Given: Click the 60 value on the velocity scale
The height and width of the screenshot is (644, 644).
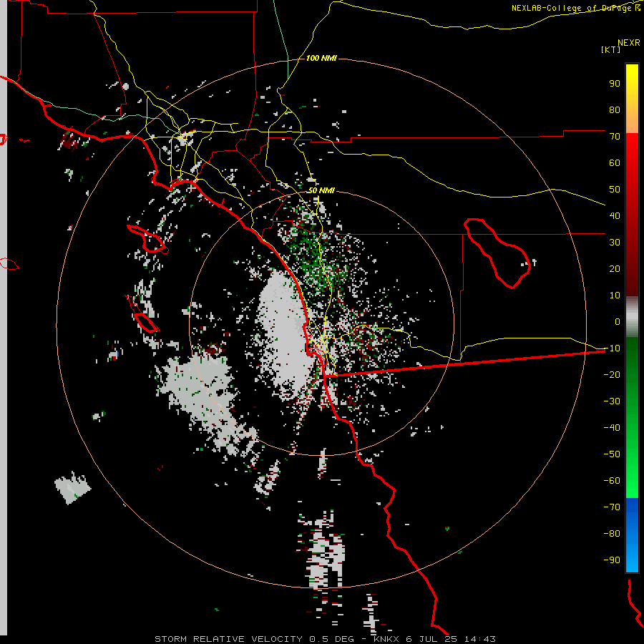Looking at the screenshot, I should pos(615,162).
